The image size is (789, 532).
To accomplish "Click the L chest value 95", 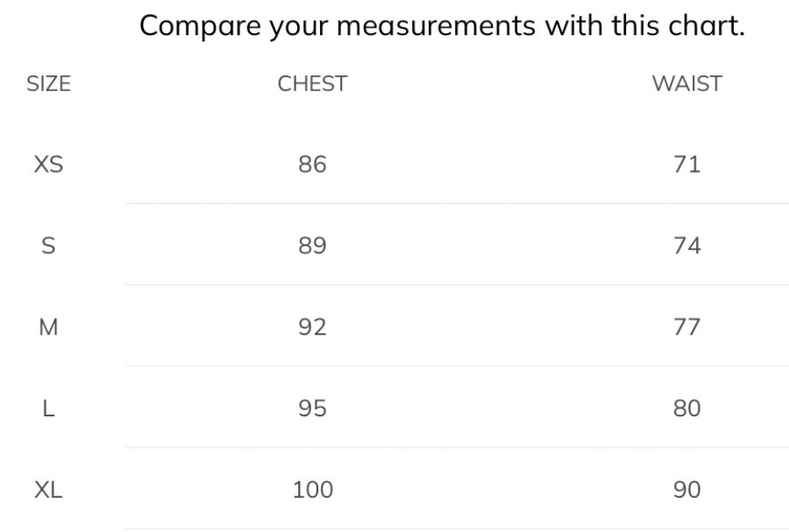I will click(312, 408).
